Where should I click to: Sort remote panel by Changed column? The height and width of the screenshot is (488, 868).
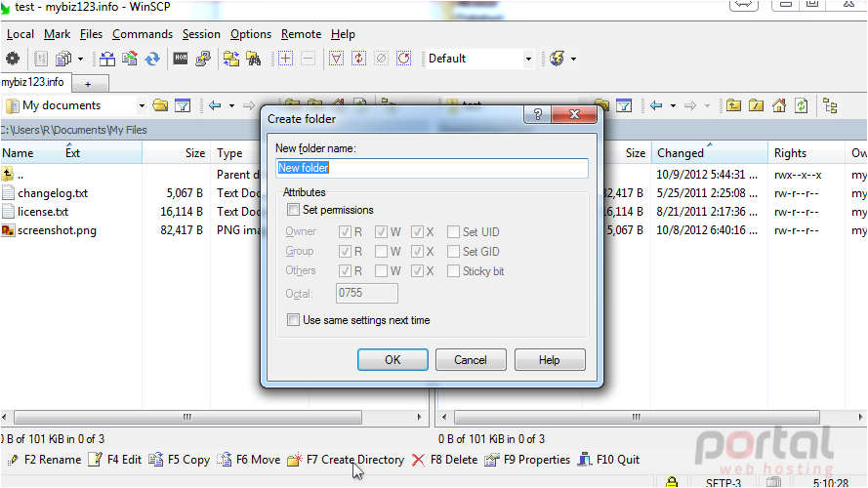click(x=710, y=153)
